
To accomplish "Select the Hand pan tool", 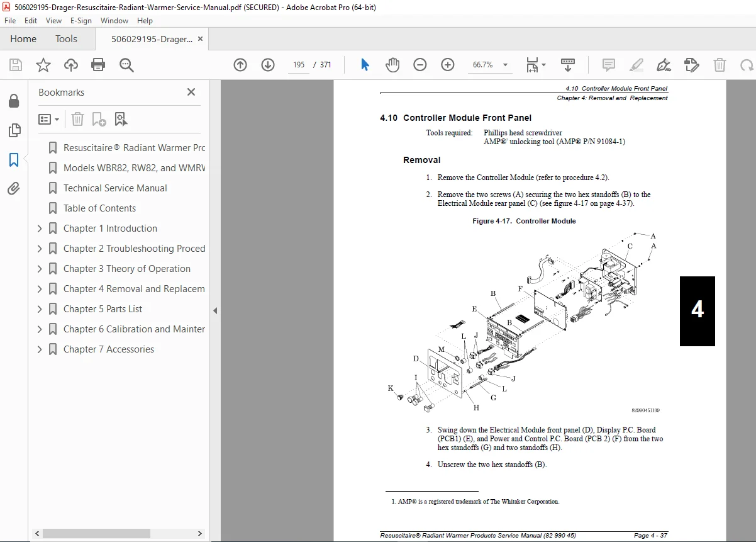I will [x=392, y=65].
